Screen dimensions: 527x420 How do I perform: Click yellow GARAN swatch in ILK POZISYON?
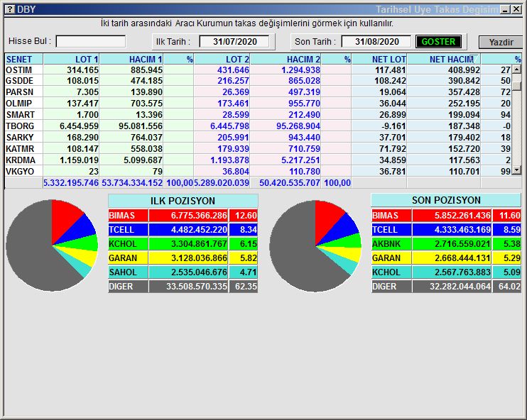tap(128, 258)
